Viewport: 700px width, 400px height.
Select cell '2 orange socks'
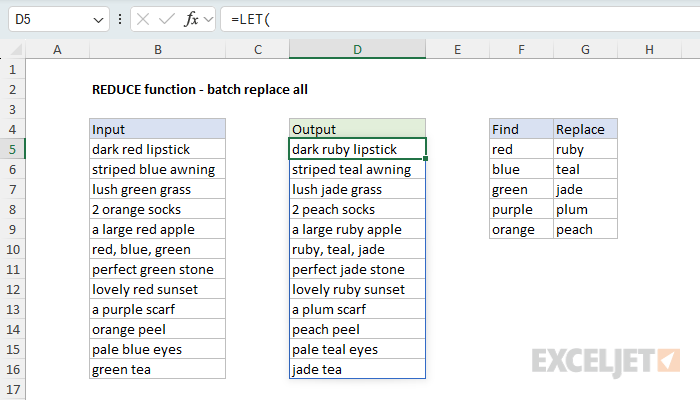[x=158, y=209]
